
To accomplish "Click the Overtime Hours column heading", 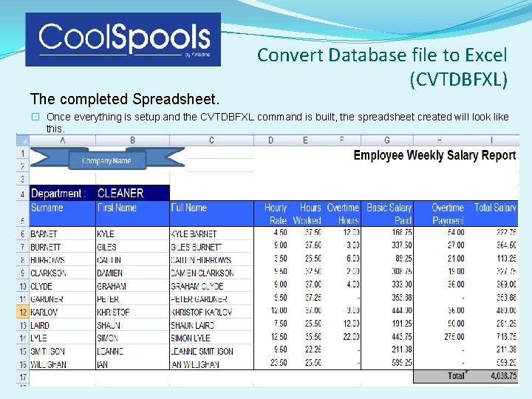I will point(341,214).
